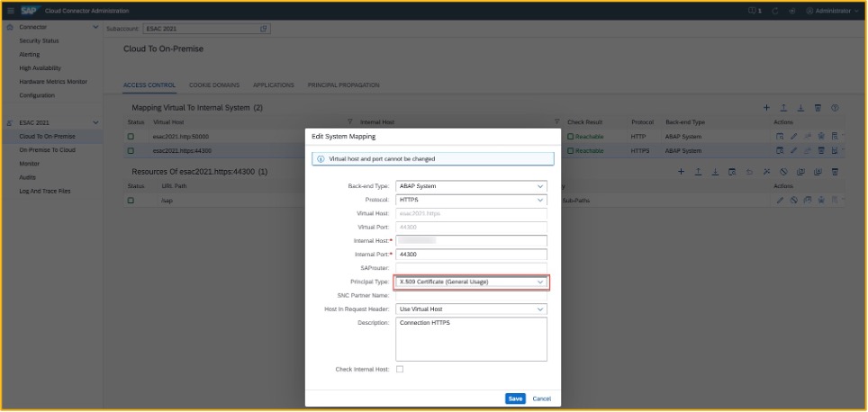Open Monitor in sidebar

coord(30,164)
